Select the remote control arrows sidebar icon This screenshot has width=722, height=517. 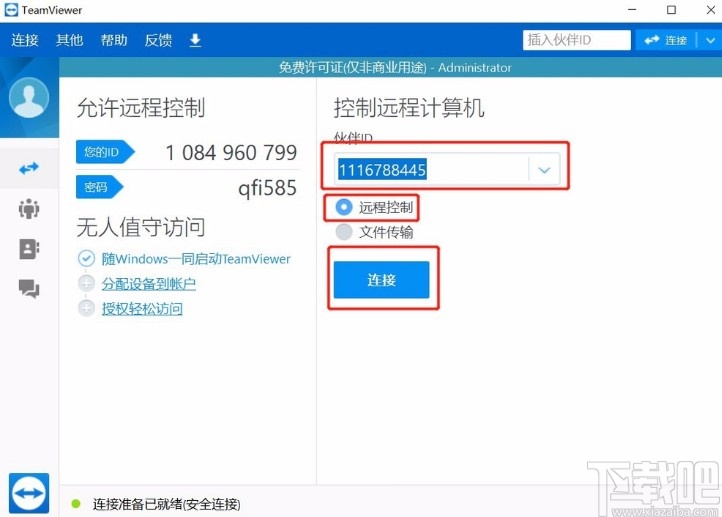(x=29, y=168)
